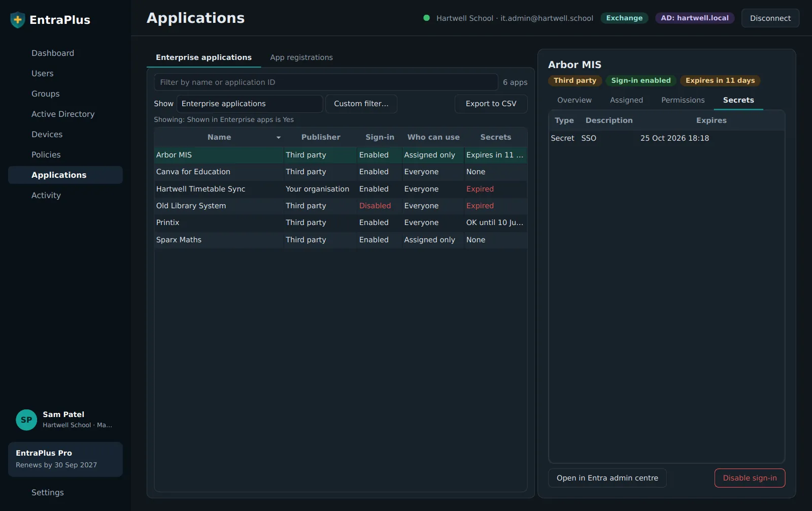Select Applications in the sidebar

pyautogui.click(x=65, y=175)
